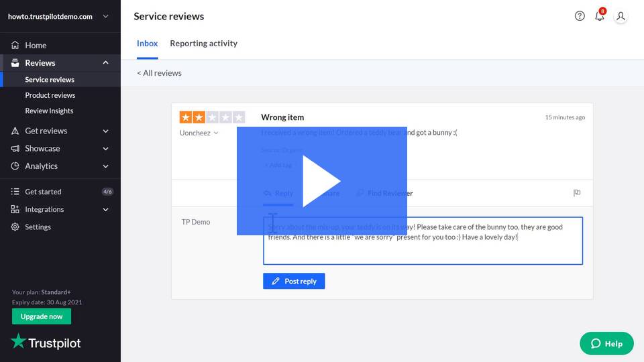
Task: Switch to Reporting activity tab
Action: pos(204,44)
